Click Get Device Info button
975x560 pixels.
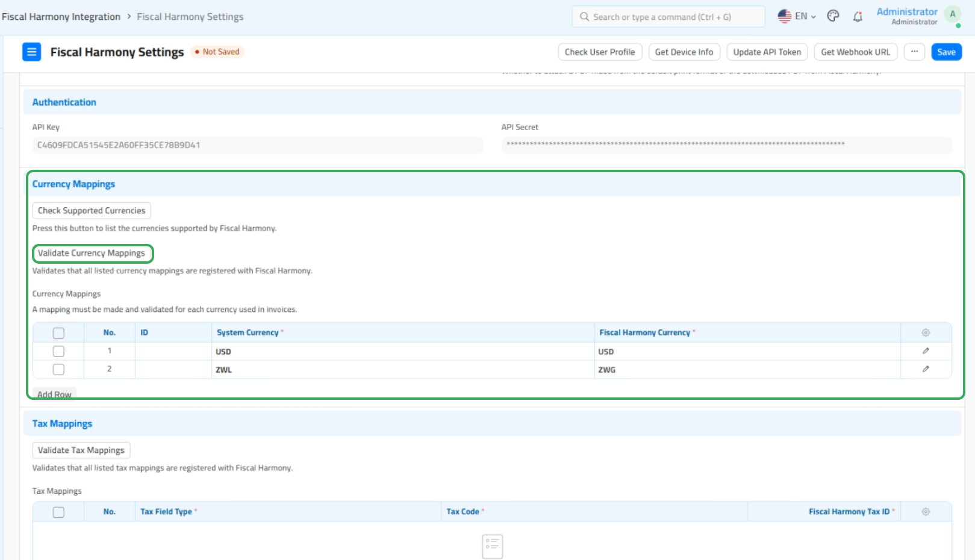(x=684, y=52)
